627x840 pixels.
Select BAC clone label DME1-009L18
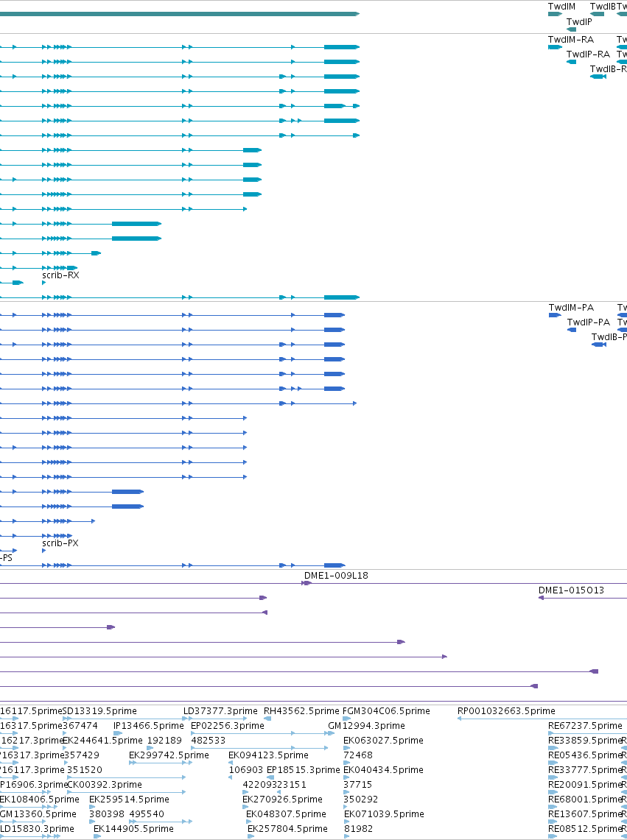(x=336, y=576)
